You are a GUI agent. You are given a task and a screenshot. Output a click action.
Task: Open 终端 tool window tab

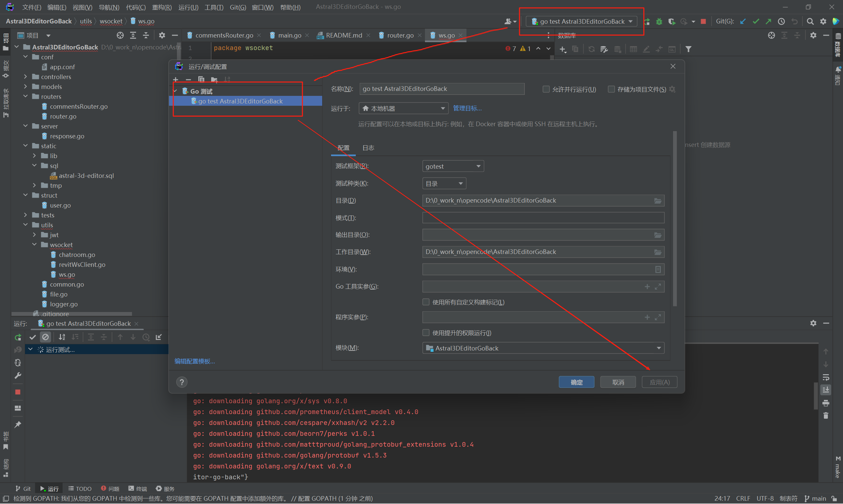coord(138,489)
